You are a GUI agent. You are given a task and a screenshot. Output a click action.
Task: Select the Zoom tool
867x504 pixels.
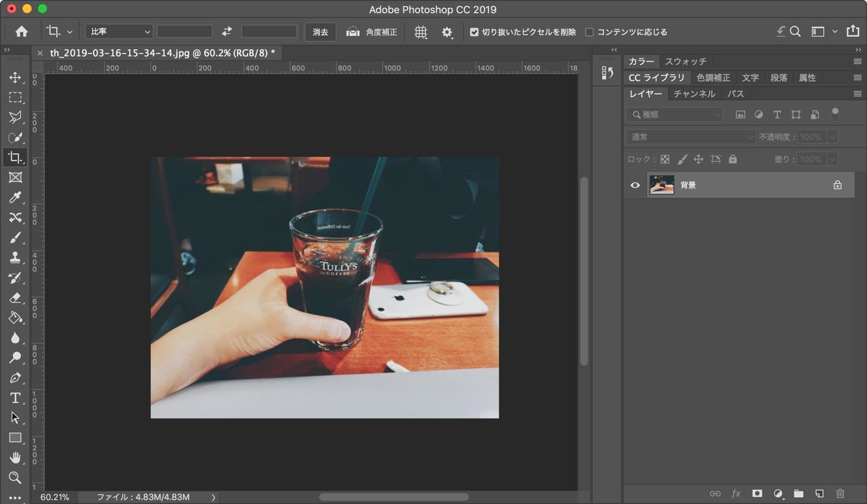(15, 478)
